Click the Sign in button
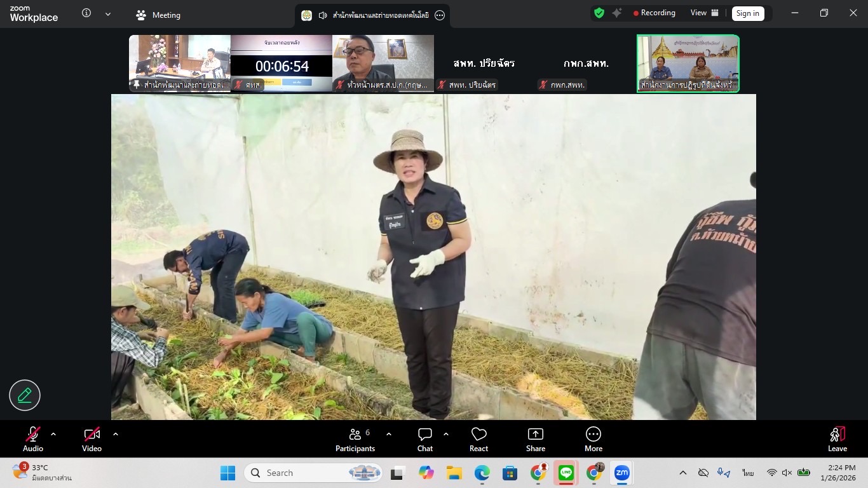868x488 pixels. [747, 13]
